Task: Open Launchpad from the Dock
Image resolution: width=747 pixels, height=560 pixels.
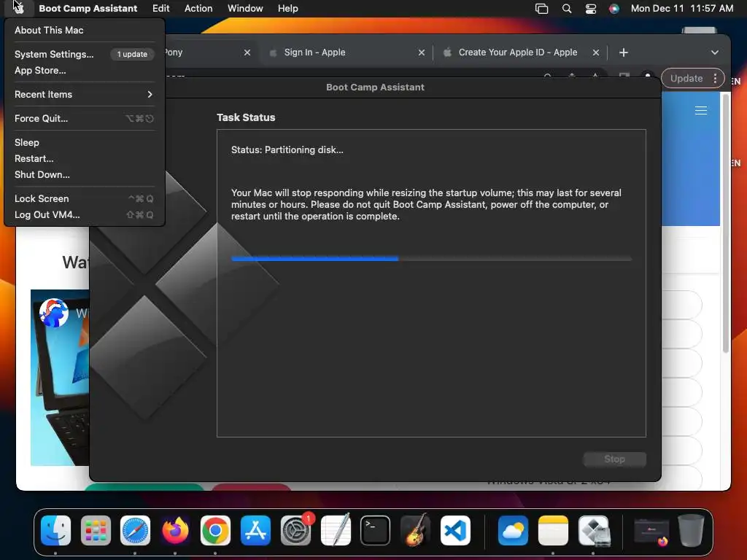Action: coord(96,530)
